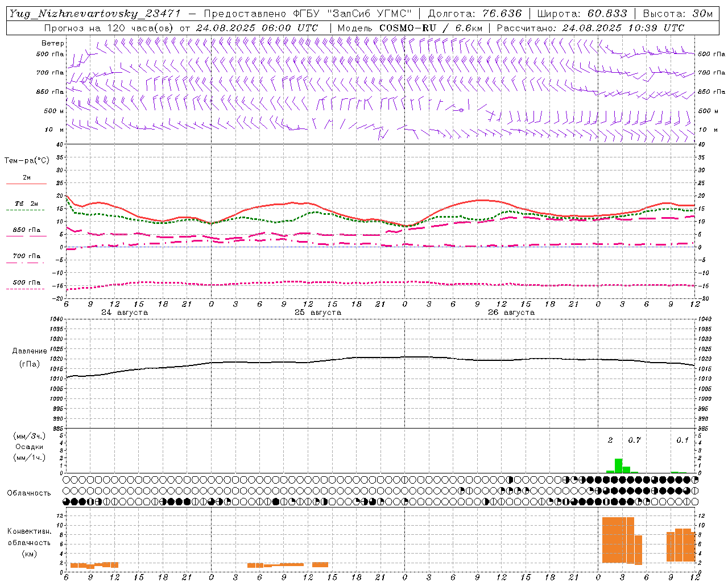The width and height of the screenshot is (728, 582).
Task: Click the '24 августа' date label
Action: pos(125,313)
